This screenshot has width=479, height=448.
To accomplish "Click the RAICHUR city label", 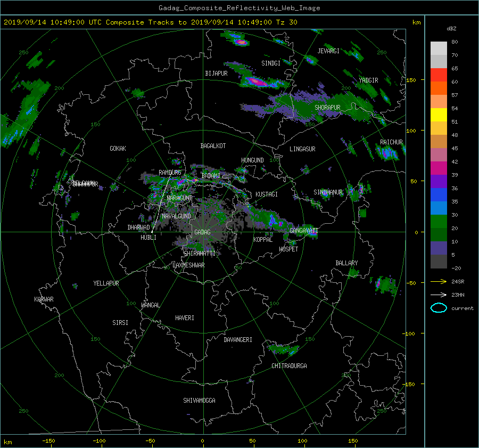I will point(391,142).
